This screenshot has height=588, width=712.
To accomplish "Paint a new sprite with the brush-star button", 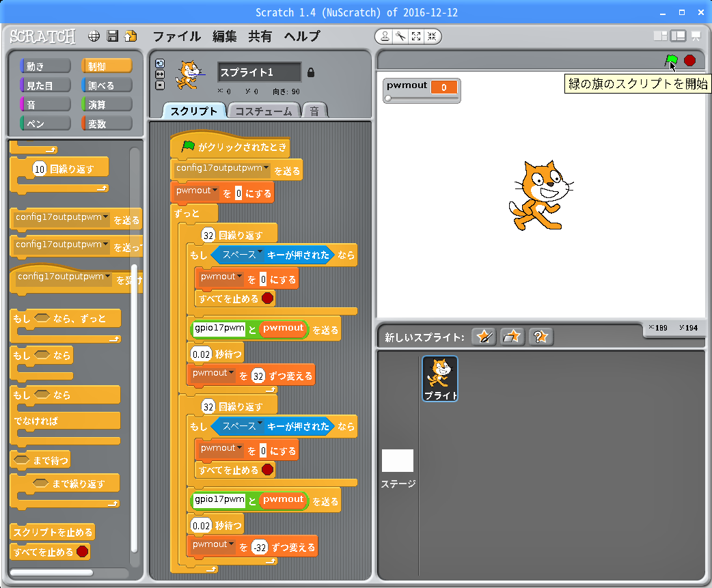I will click(484, 336).
